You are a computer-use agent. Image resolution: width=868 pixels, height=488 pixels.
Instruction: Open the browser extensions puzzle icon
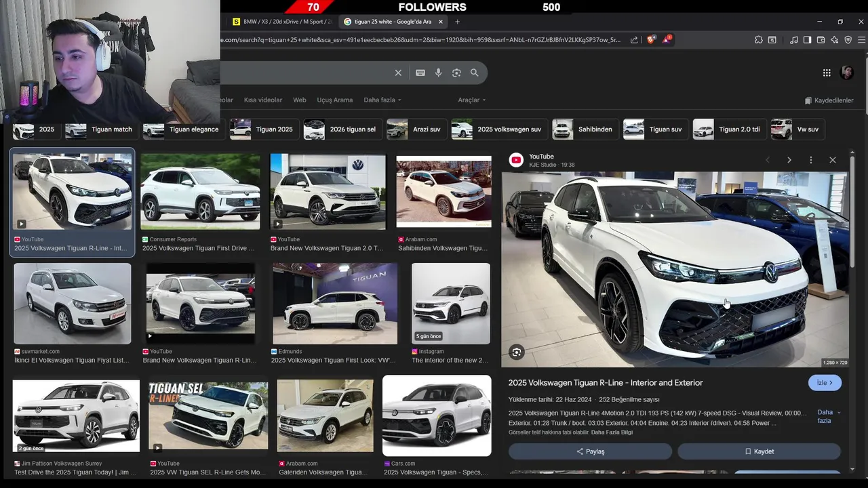[x=759, y=40]
